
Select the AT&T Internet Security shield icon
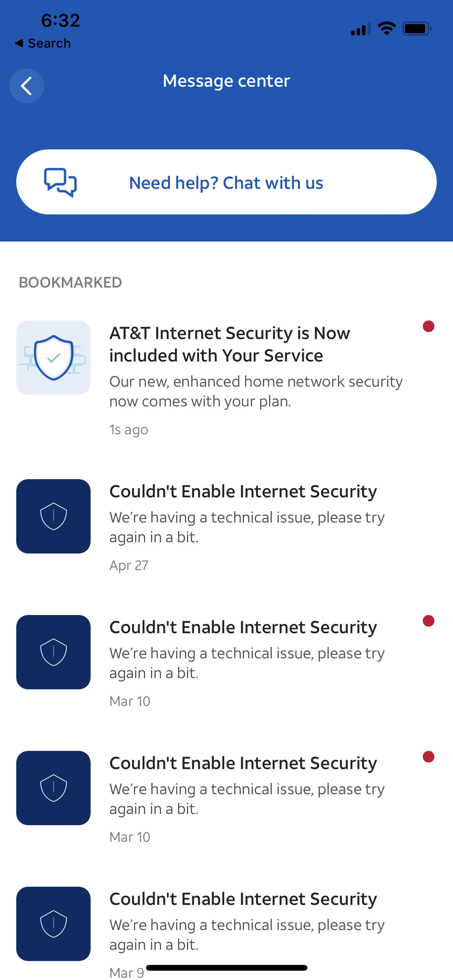click(x=53, y=356)
